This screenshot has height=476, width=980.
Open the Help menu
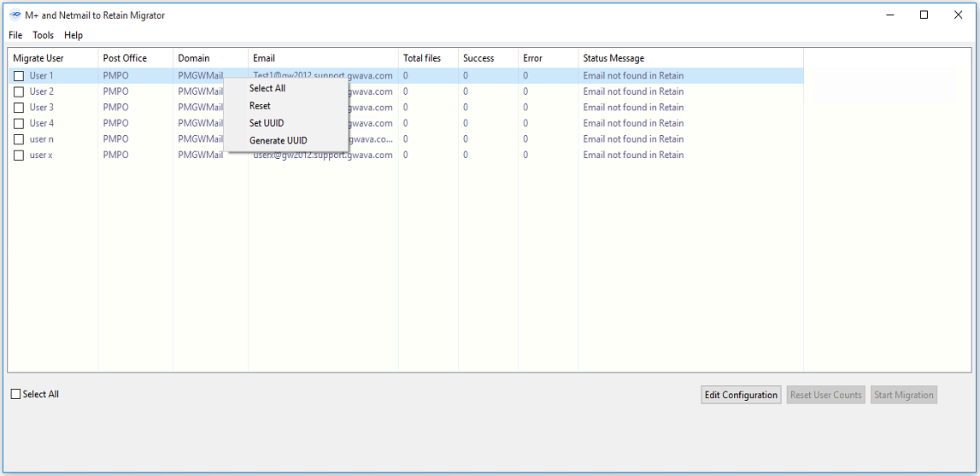73,35
